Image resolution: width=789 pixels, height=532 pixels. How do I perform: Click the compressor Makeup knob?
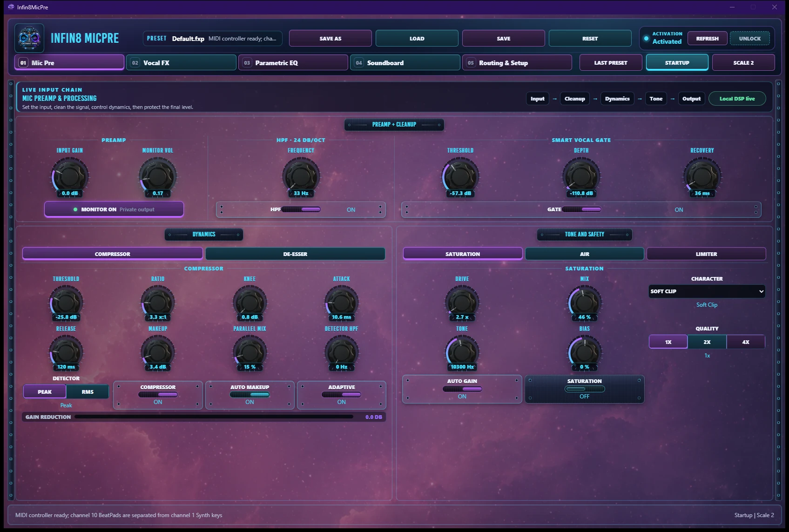click(158, 352)
